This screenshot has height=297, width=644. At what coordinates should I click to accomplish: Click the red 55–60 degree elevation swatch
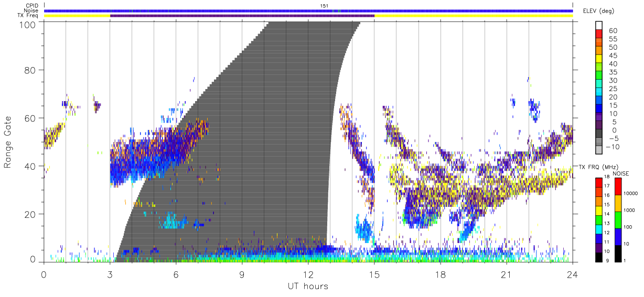click(598, 34)
